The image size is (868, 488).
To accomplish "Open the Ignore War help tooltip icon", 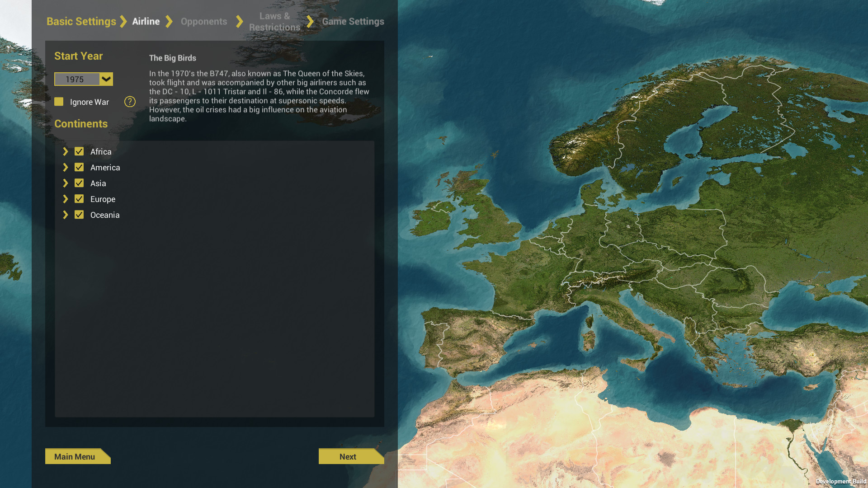I will (x=130, y=102).
